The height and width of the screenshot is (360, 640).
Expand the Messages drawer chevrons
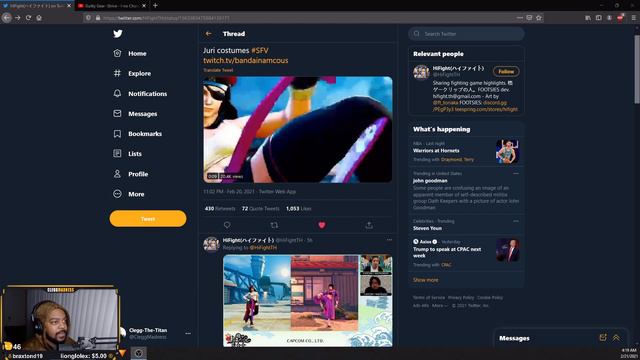point(616,338)
